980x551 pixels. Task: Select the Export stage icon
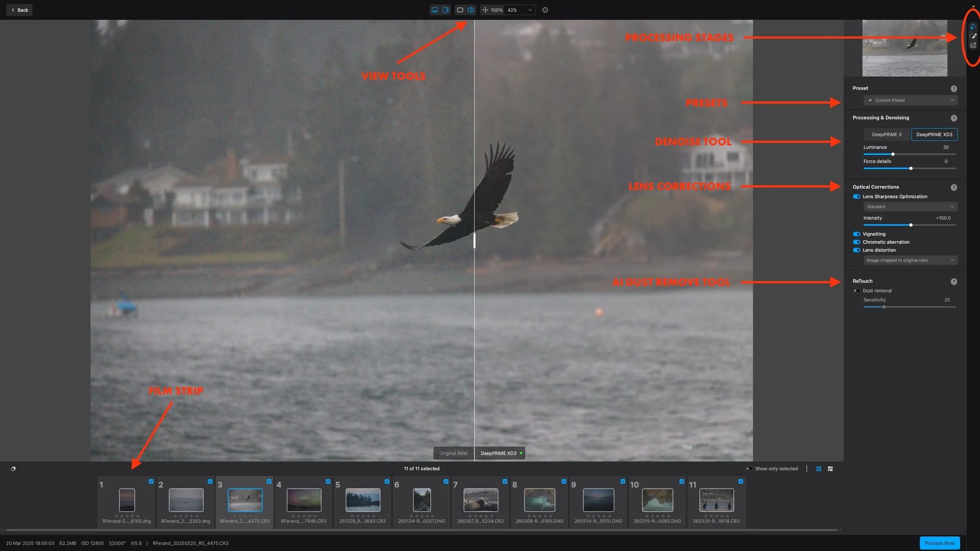coord(973,45)
